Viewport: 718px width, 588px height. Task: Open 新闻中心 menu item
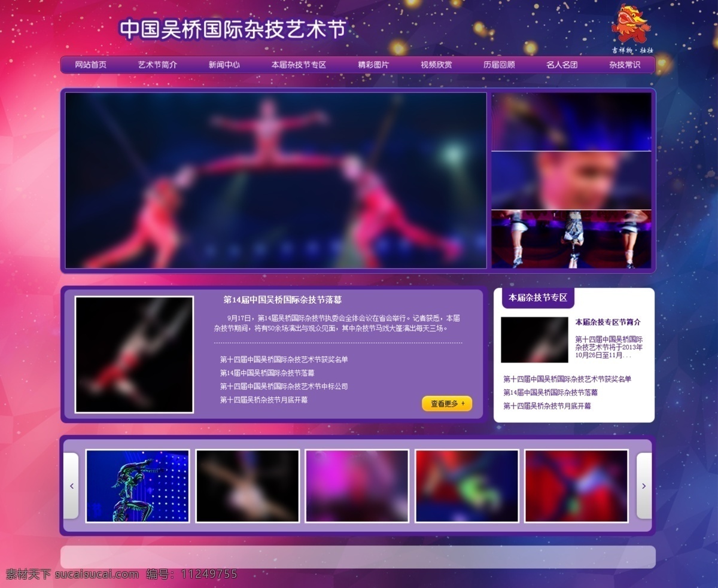224,65
